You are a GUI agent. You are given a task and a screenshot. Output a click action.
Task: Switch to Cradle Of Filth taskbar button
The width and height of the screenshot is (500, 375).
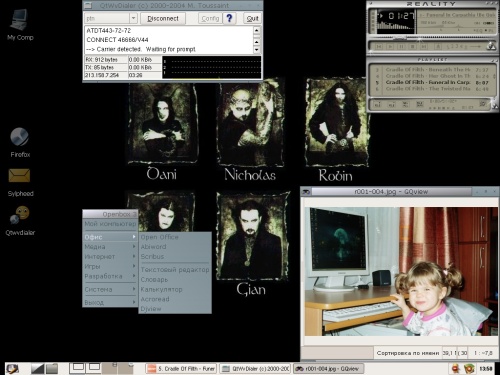(181, 368)
